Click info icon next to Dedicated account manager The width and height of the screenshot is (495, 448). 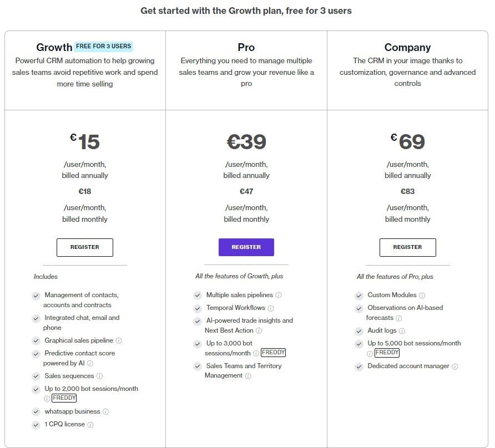[455, 366]
